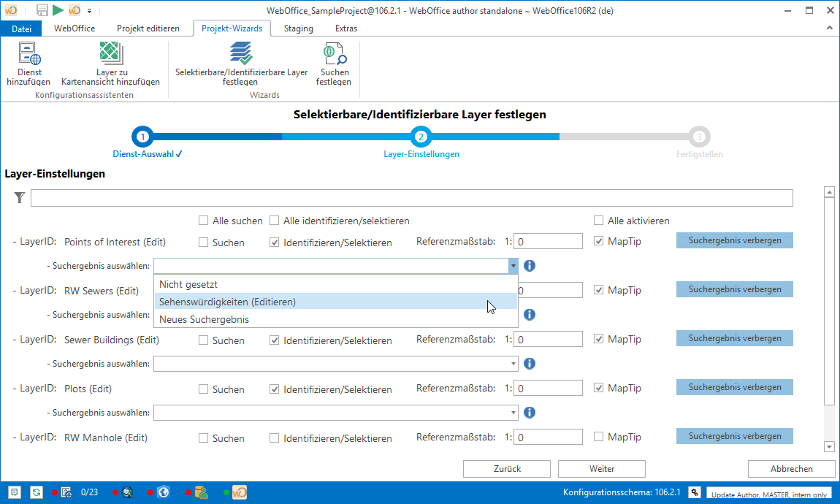Click the Weiter button
840x504 pixels.
click(601, 469)
